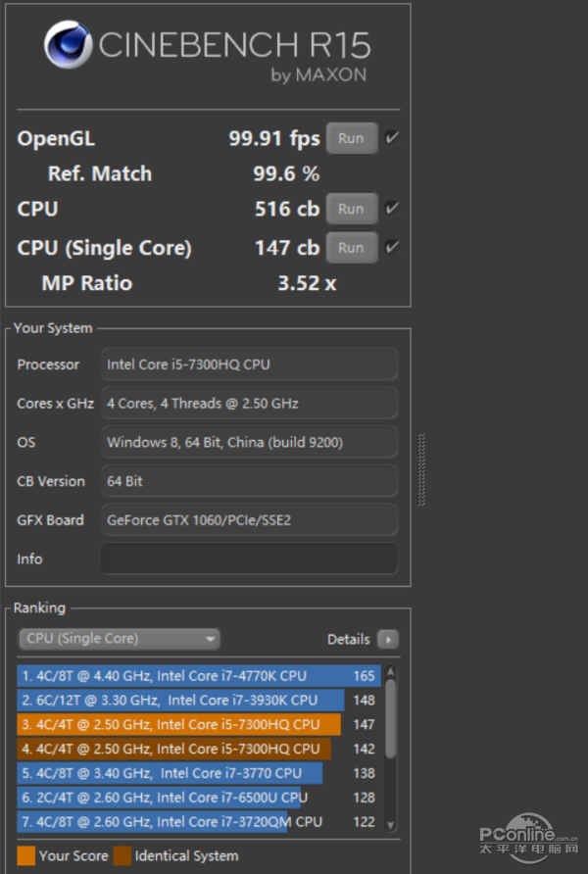Select ranking row 1 Intel Core i7-4770K
This screenshot has height=874, width=588.
pyautogui.click(x=199, y=676)
